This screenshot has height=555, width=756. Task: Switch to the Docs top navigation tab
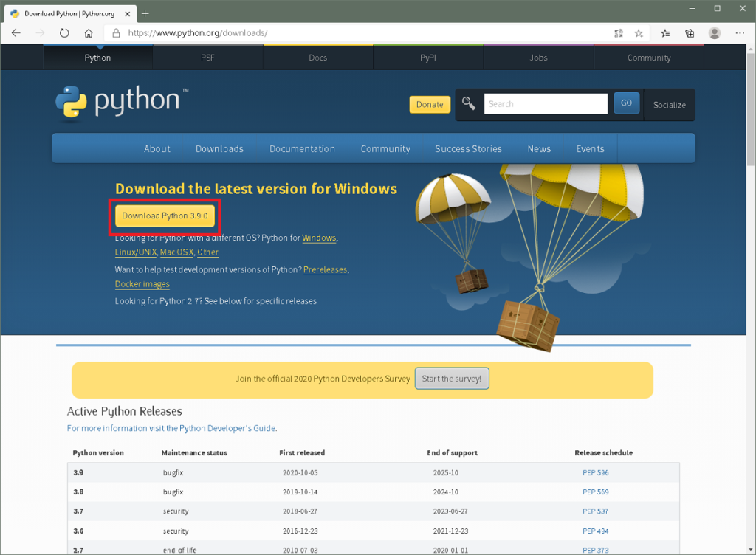318,58
